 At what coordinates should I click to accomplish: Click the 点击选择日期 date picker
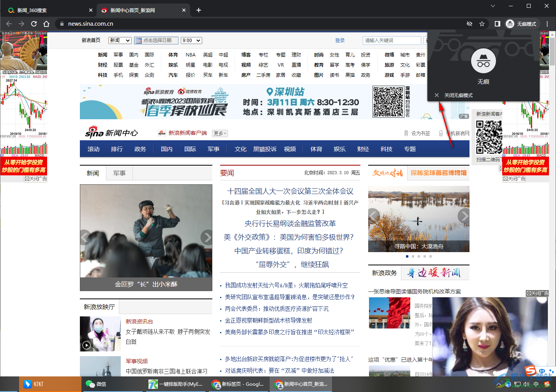[x=156, y=41]
